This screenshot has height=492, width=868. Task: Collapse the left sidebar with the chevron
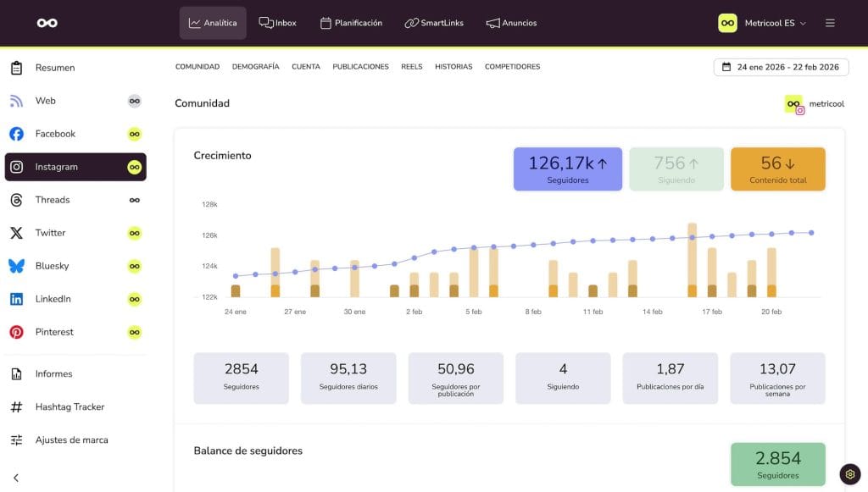click(16, 478)
